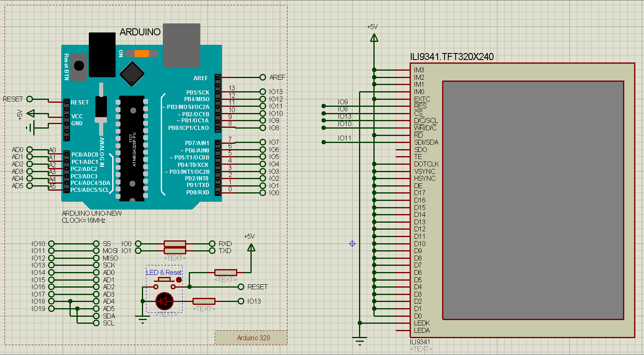Click the RESET input terminal on the far left
The width and height of the screenshot is (644, 355).
pos(29,99)
